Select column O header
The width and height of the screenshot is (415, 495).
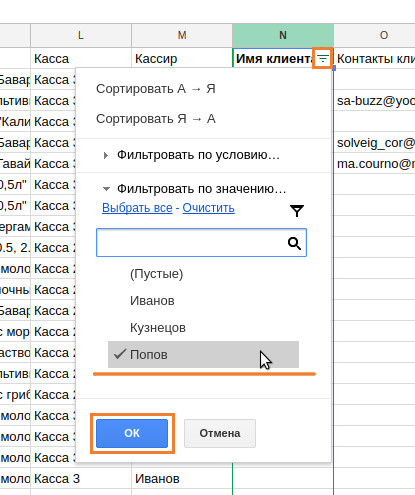[x=374, y=35]
